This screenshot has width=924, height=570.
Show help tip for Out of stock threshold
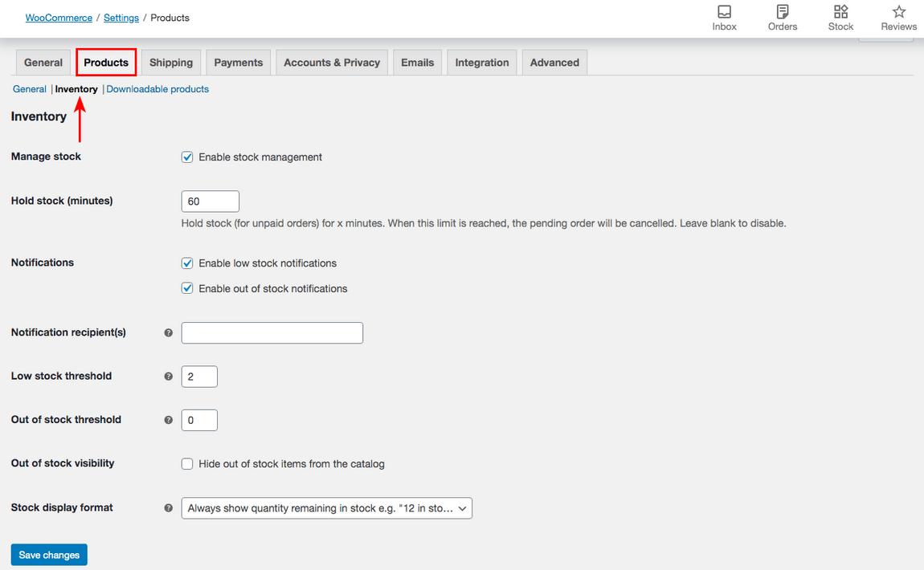pos(169,420)
